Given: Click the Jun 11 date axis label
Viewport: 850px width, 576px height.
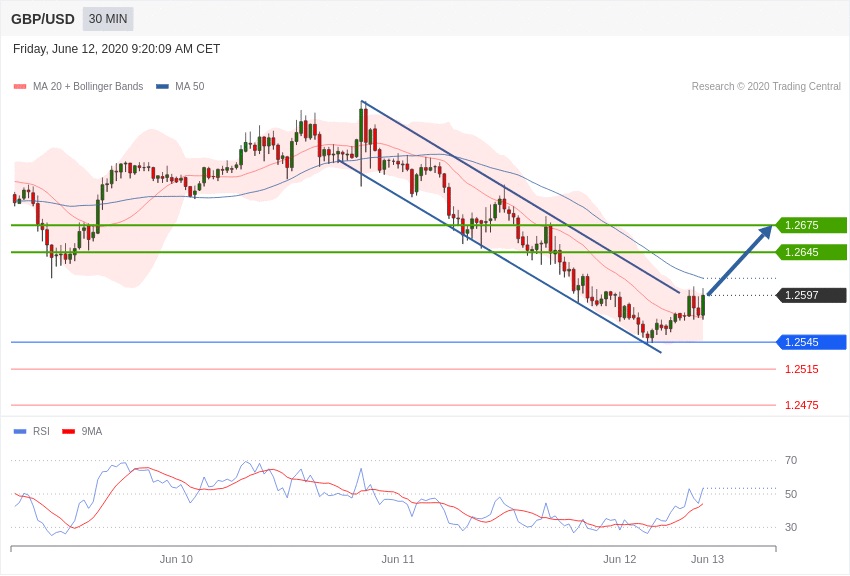Looking at the screenshot, I should coord(398,559).
